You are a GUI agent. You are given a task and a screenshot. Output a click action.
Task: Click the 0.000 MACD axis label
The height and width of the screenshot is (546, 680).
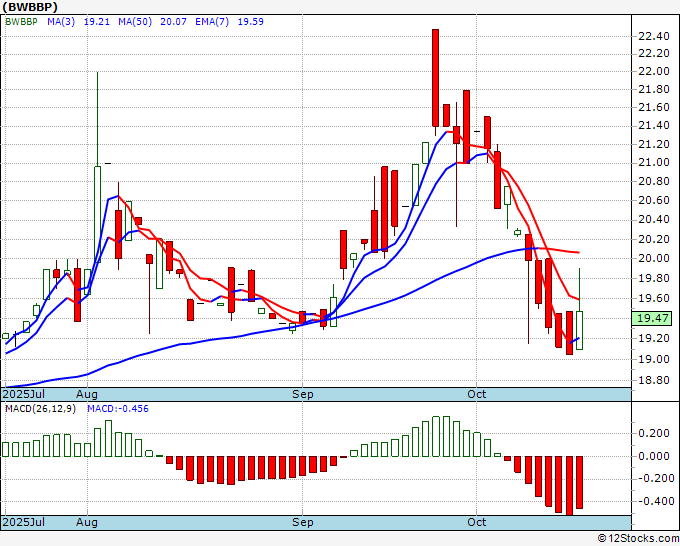pyautogui.click(x=654, y=456)
